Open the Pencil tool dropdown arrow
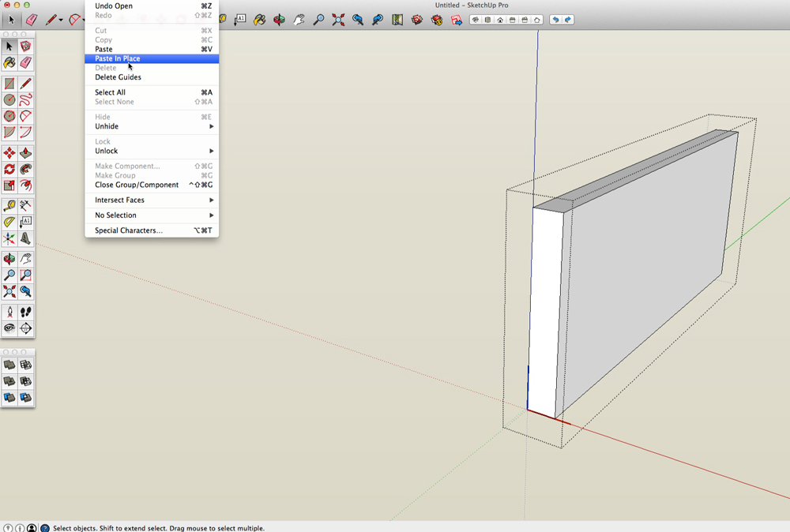790x532 pixels. pos(61,21)
